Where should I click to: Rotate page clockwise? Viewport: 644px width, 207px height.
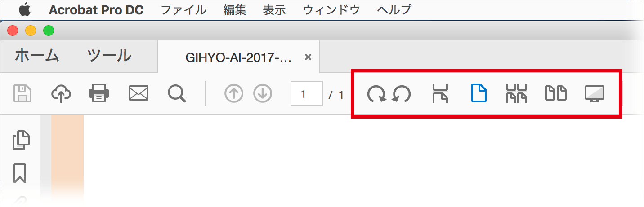(x=376, y=94)
